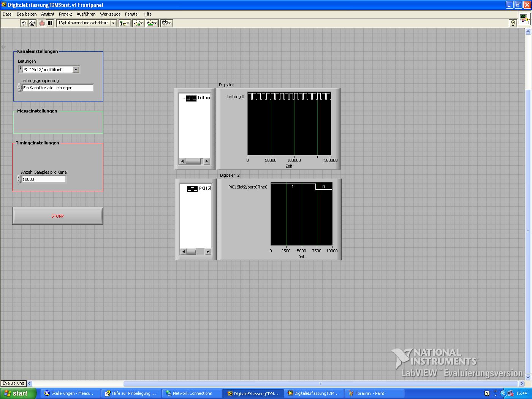Open the Werkzeuge menu
This screenshot has height=399, width=532.
click(x=110, y=14)
